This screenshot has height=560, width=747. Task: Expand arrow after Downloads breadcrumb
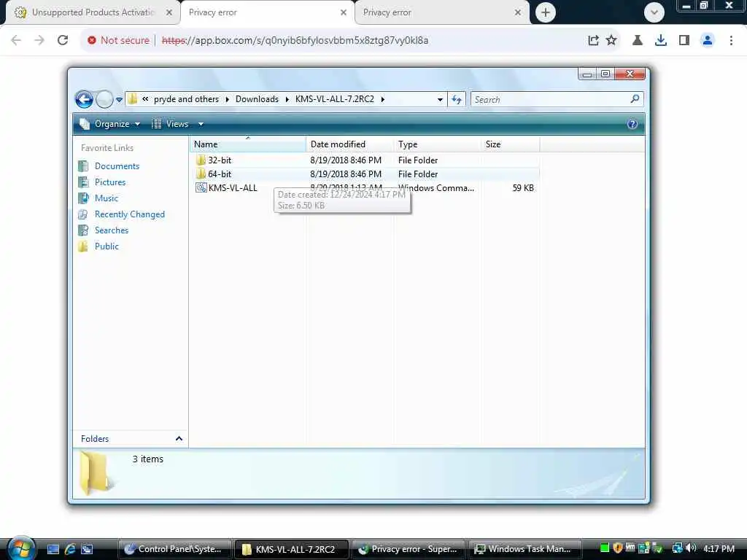click(287, 99)
